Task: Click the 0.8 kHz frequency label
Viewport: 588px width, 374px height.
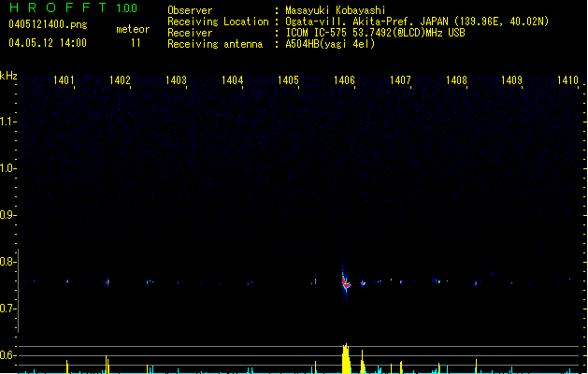Action: (x=7, y=262)
